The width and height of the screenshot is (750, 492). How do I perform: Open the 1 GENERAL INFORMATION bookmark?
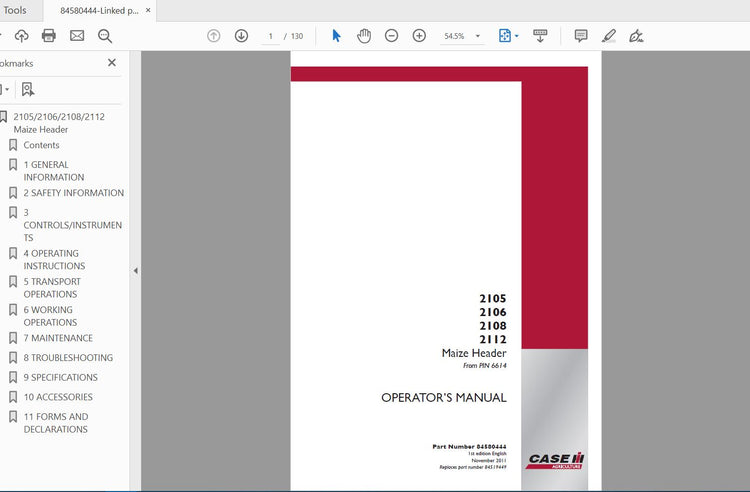coord(54,171)
